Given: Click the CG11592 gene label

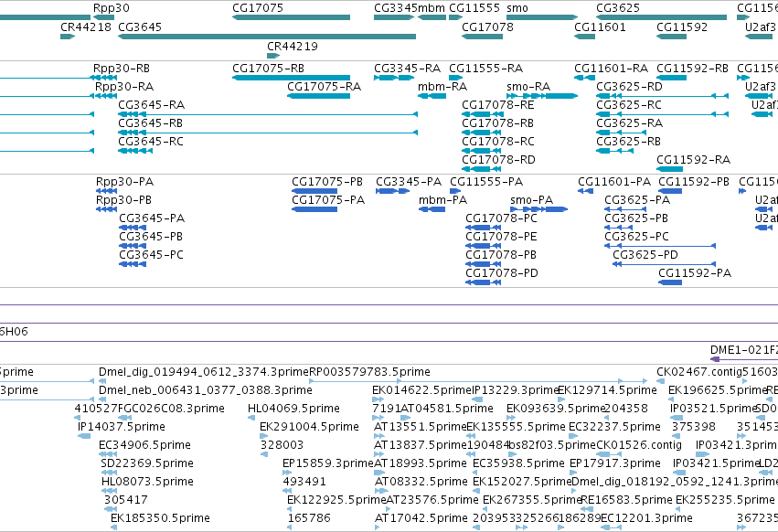Looking at the screenshot, I should click(682, 27).
